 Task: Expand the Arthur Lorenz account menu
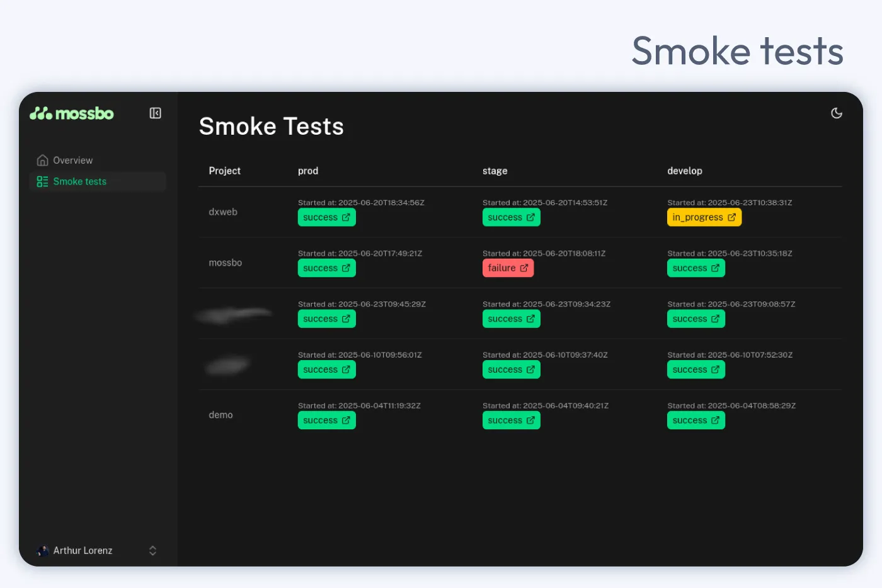click(x=152, y=550)
